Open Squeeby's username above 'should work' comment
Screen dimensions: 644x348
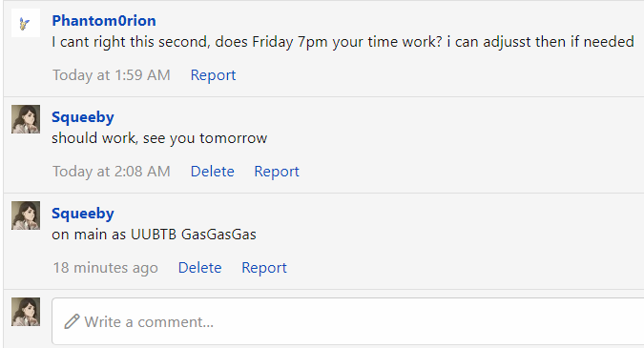pyautogui.click(x=83, y=117)
